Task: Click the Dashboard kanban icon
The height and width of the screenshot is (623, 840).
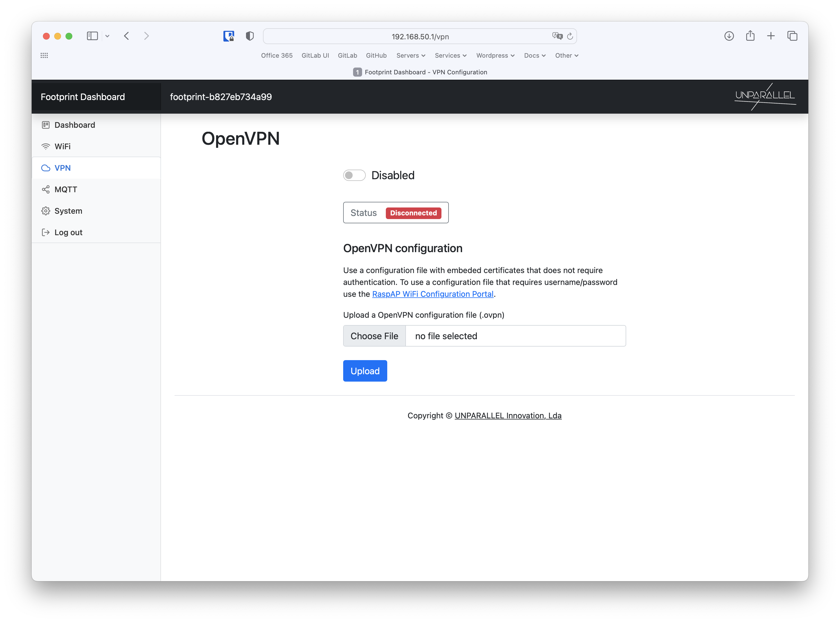Action: [45, 125]
